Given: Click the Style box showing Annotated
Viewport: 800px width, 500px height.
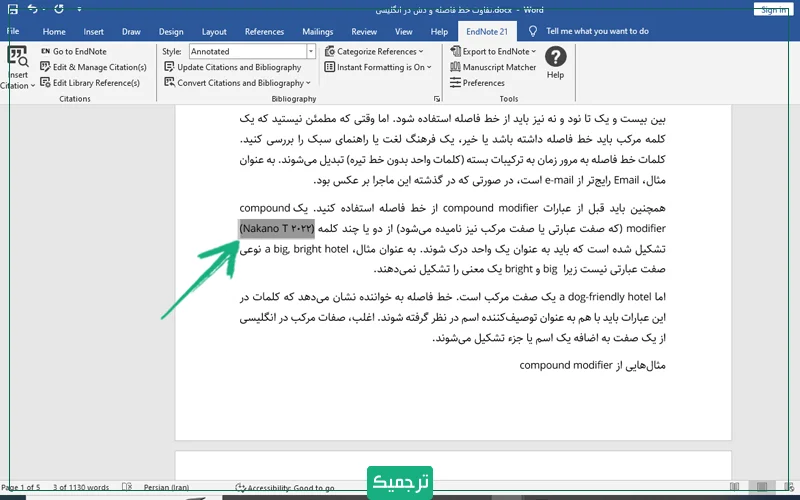Looking at the screenshot, I should click(248, 51).
